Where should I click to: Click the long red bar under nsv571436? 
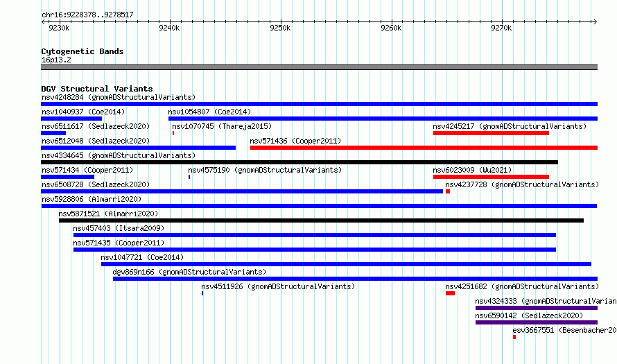coord(424,148)
